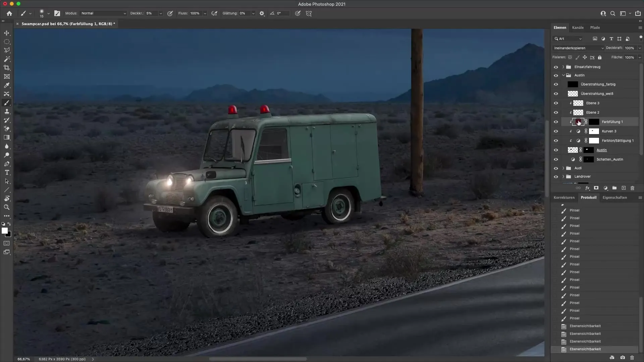Image resolution: width=644 pixels, height=362 pixels.
Task: Select the Crop tool
Action: click(7, 68)
